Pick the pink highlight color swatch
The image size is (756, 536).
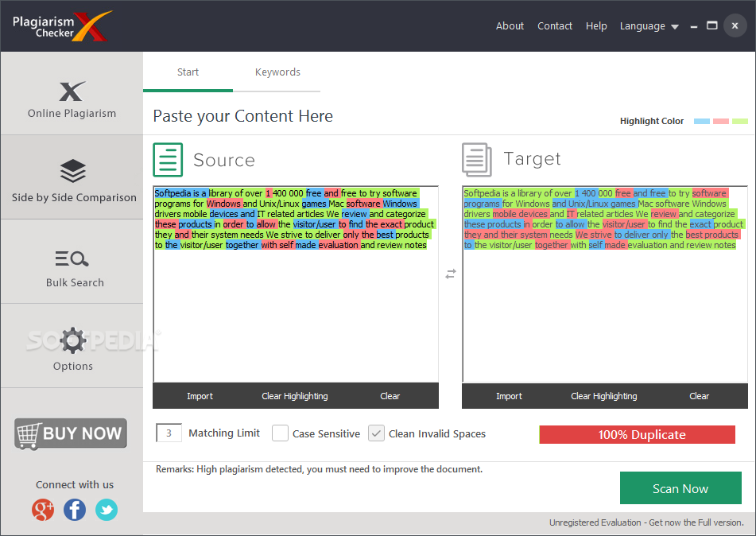(x=721, y=121)
